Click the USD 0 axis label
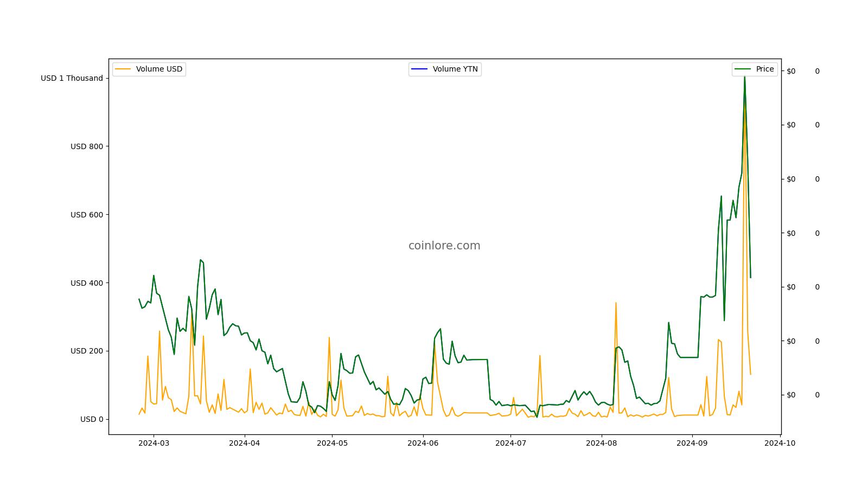 [92, 419]
